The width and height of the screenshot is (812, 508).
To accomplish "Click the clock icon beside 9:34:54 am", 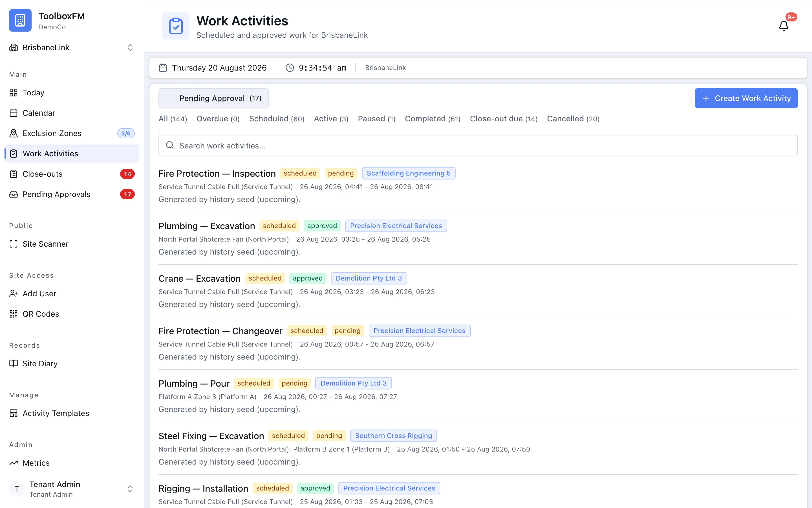I will tap(290, 68).
